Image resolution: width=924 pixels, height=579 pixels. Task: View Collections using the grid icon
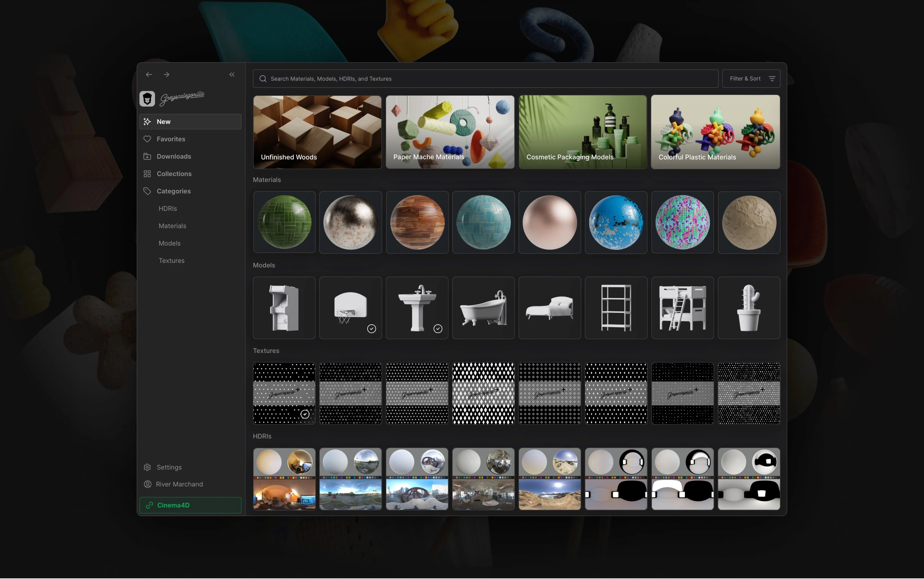(148, 173)
